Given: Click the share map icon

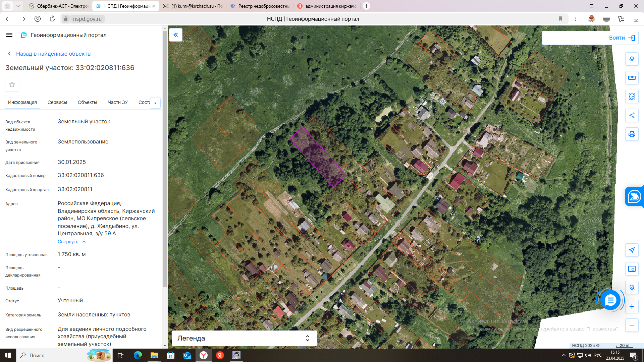Looking at the screenshot, I should click(632, 115).
